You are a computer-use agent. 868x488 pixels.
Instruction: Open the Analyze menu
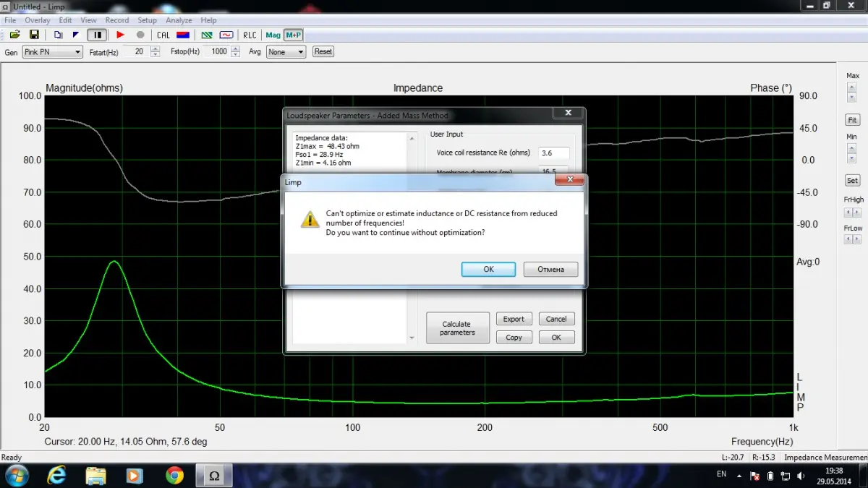coord(179,20)
